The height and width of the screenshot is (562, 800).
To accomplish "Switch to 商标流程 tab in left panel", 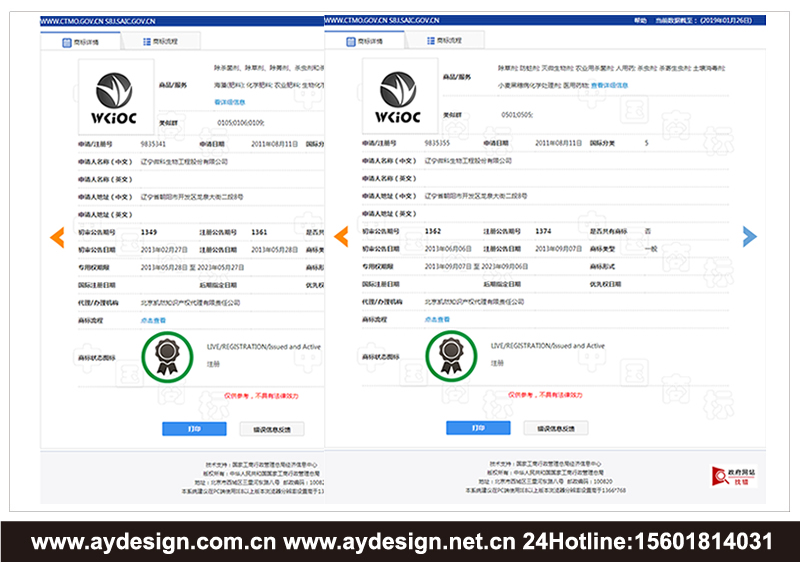I will click(x=160, y=41).
